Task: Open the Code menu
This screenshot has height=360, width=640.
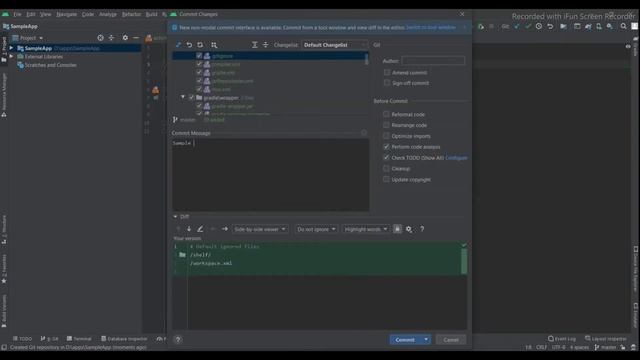Action: (x=88, y=14)
